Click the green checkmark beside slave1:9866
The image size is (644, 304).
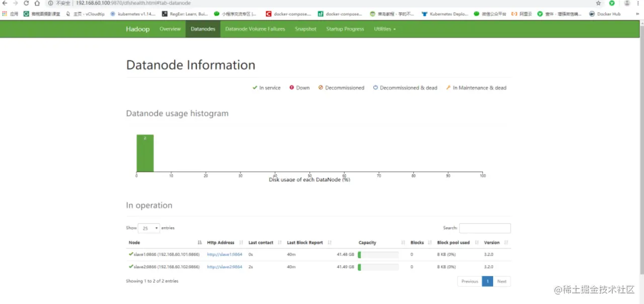coord(131,254)
